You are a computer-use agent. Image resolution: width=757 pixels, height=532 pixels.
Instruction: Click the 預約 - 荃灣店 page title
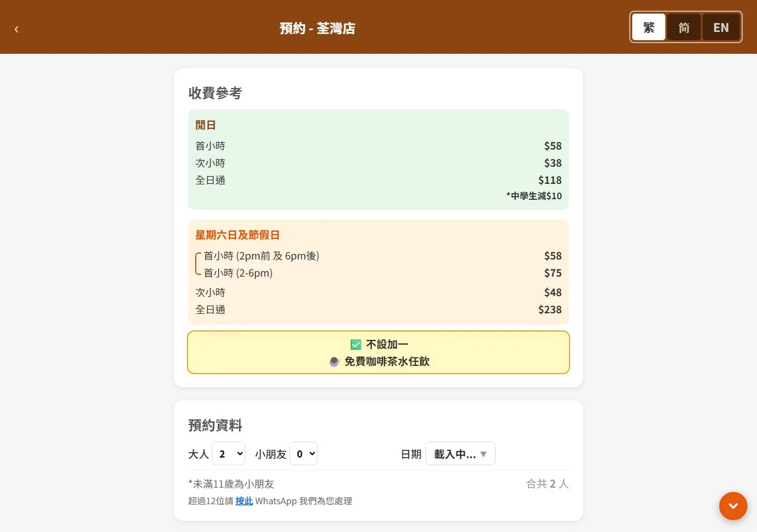click(x=318, y=28)
